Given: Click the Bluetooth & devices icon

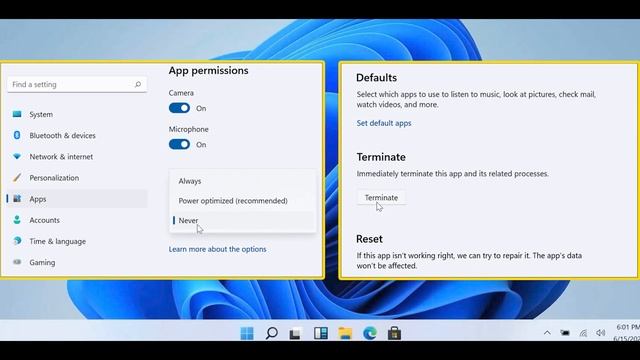Looking at the screenshot, I should tap(17, 135).
